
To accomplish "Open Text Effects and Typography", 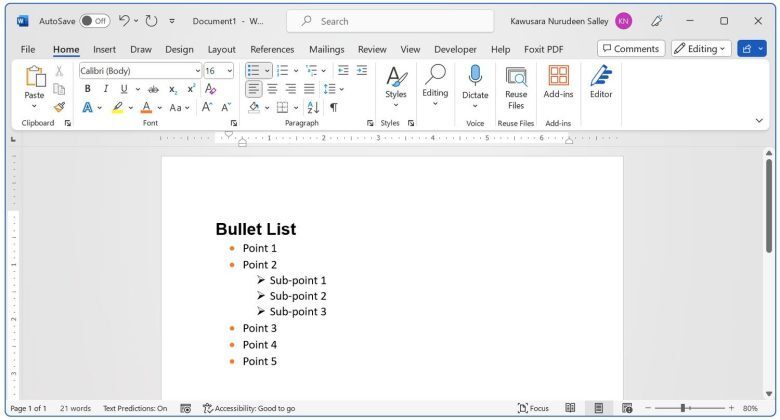I will pos(88,107).
